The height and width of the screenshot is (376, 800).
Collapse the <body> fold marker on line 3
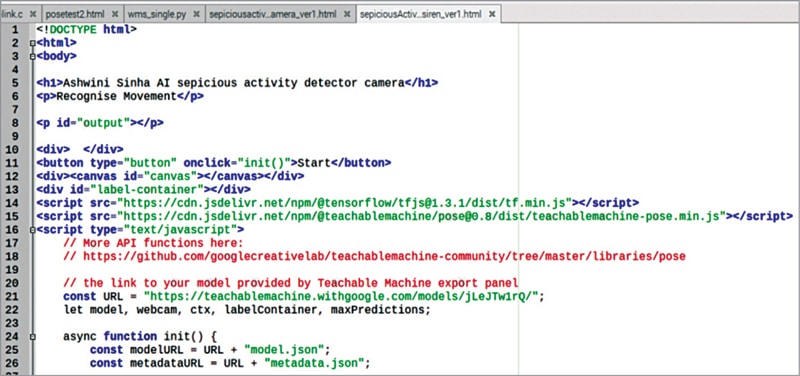32,57
